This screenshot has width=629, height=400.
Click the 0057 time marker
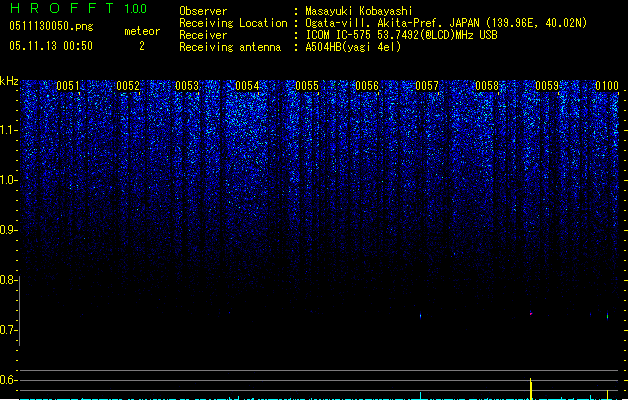427,86
